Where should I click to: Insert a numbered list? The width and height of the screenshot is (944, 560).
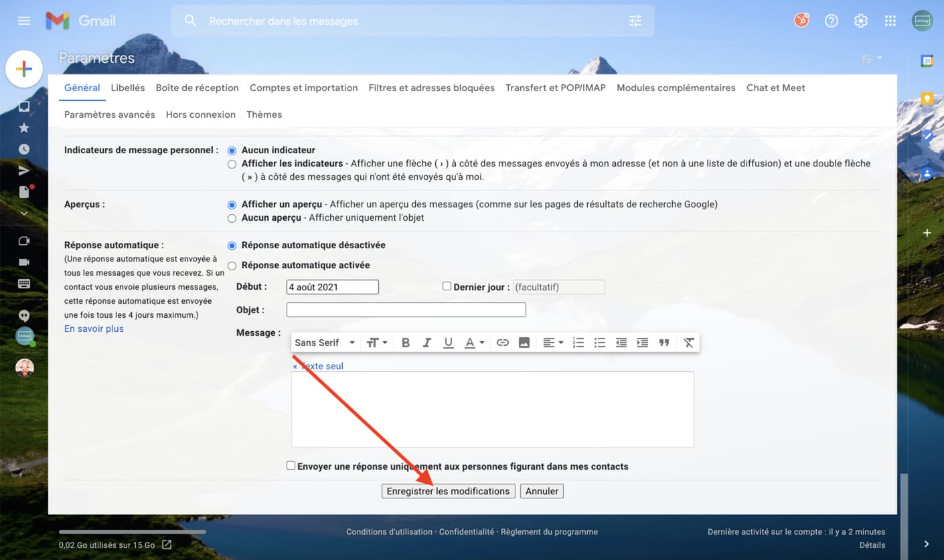click(x=578, y=343)
